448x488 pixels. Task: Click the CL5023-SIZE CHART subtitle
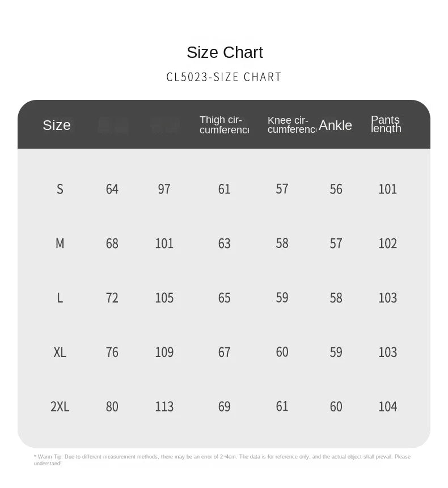pyautogui.click(x=223, y=77)
